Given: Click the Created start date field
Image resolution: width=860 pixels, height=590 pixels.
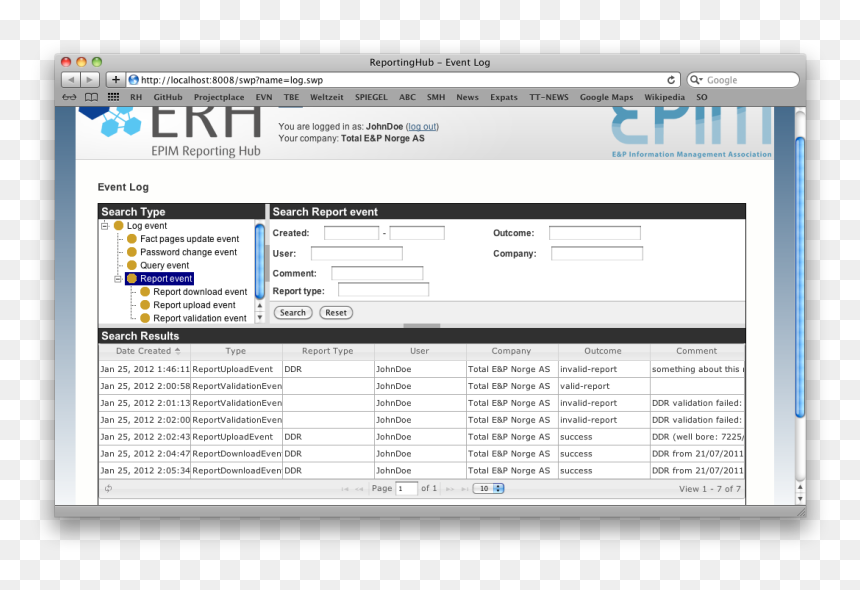Looking at the screenshot, I should 351,233.
